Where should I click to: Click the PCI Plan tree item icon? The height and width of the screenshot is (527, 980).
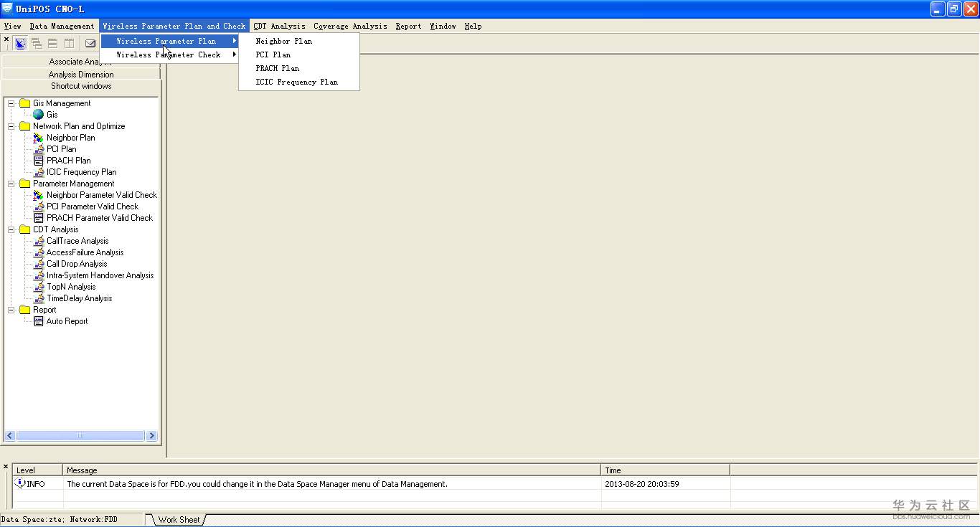[39, 149]
